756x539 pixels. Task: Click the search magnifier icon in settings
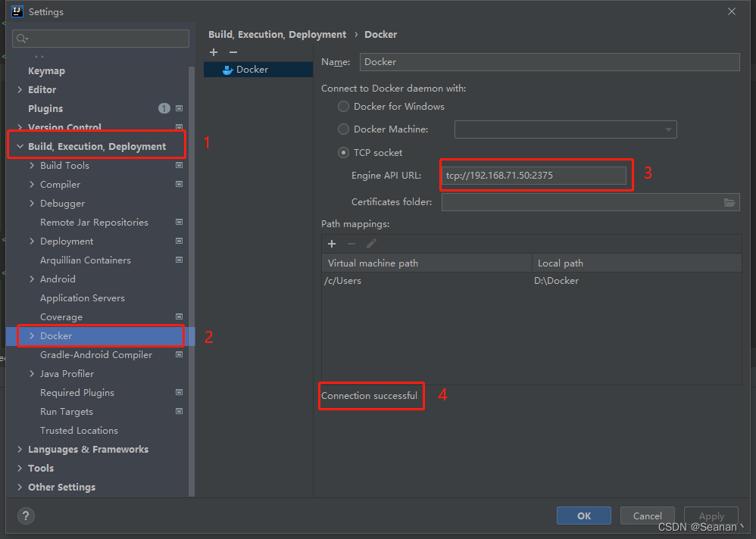[22, 39]
